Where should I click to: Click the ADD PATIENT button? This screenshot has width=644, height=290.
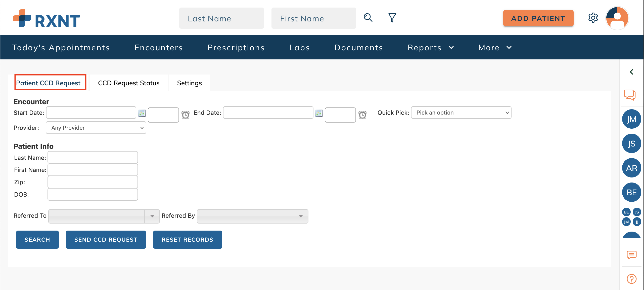click(x=538, y=18)
